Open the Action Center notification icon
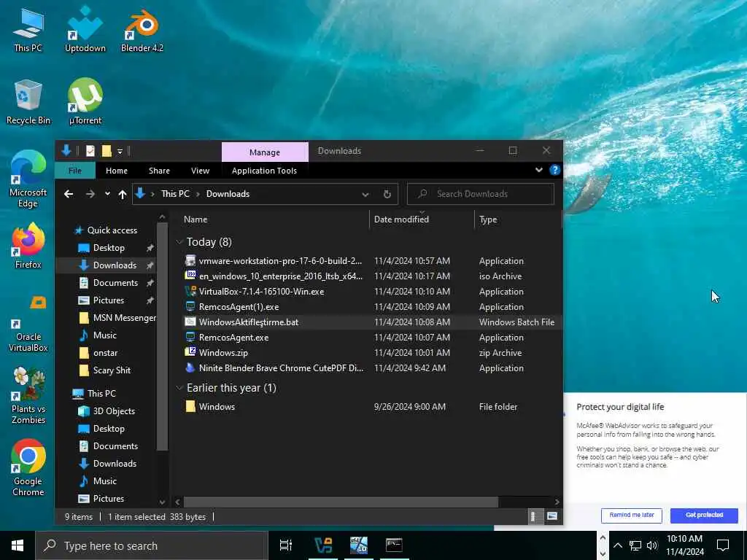Screen dimensions: 747x560 coord(723,545)
